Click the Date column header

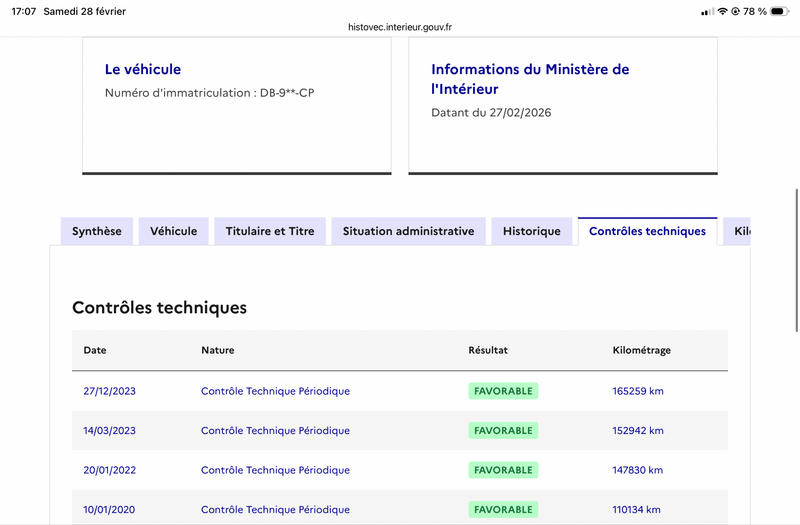tap(95, 350)
